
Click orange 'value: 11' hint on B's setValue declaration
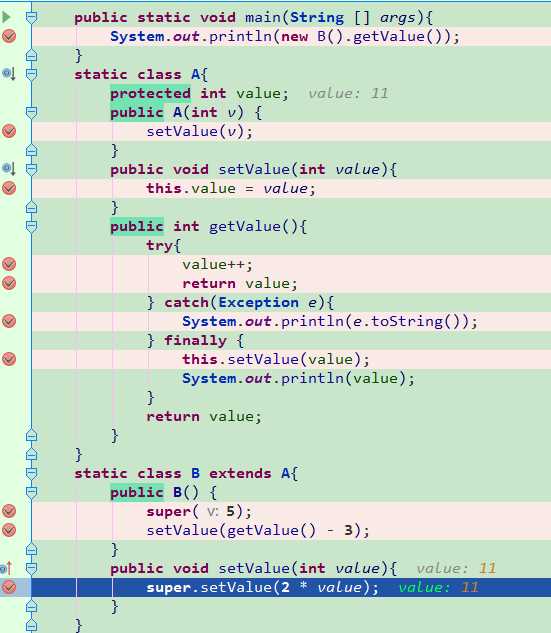click(456, 568)
